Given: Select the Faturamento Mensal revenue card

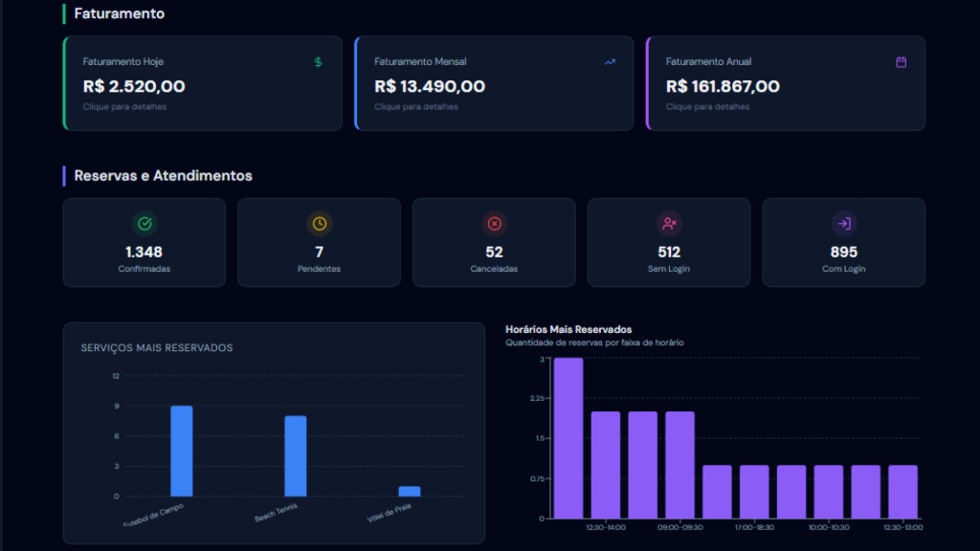Looking at the screenshot, I should pos(493,83).
